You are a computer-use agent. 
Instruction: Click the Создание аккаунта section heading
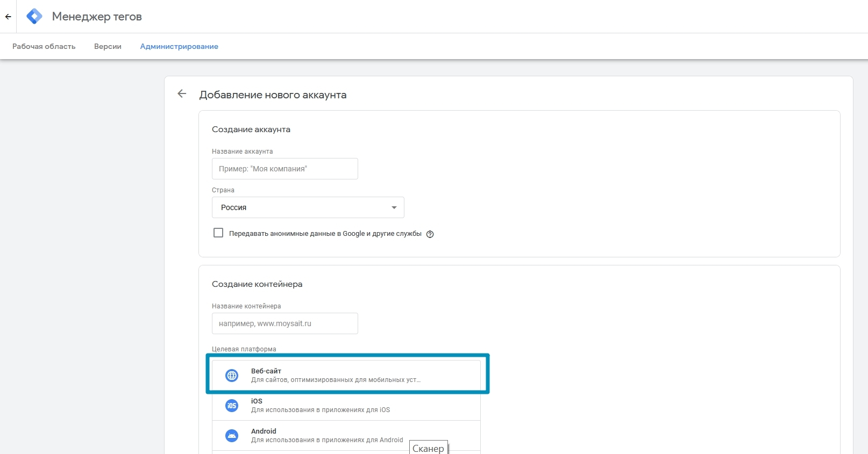(x=251, y=129)
